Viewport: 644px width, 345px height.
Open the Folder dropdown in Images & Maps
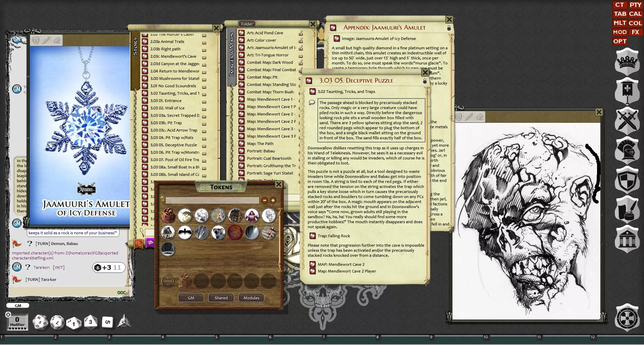click(247, 24)
